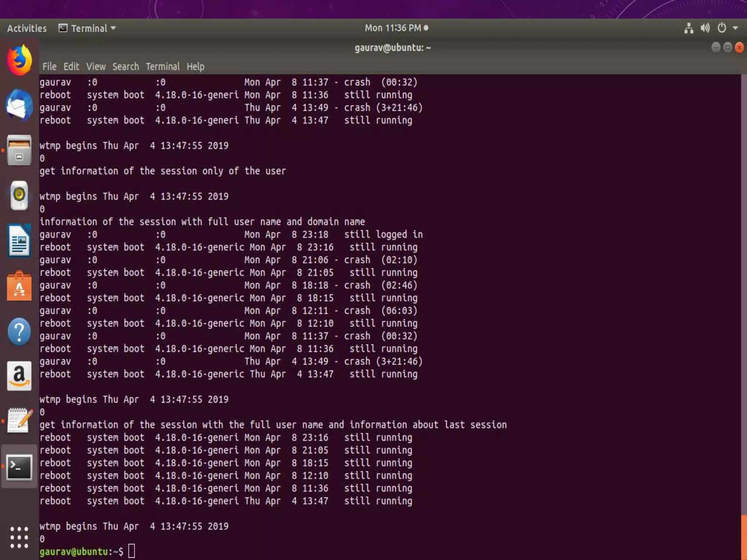The height and width of the screenshot is (560, 747).
Task: Expand the Terminal app menu dropdown
Action: pyautogui.click(x=88, y=28)
